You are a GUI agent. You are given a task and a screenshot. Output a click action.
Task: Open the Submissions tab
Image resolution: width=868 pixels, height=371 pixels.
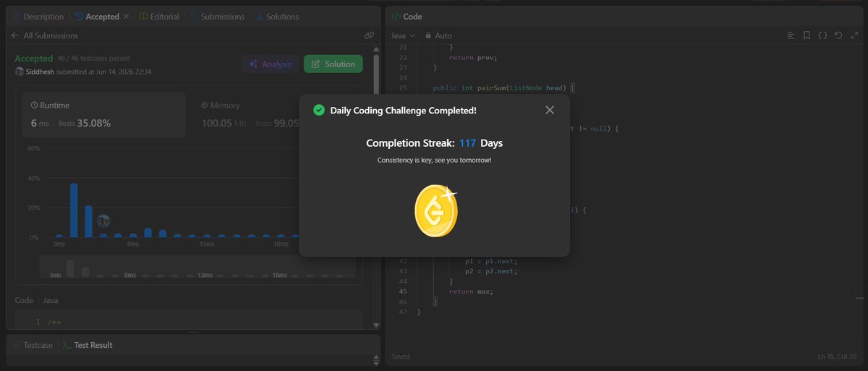pos(216,16)
